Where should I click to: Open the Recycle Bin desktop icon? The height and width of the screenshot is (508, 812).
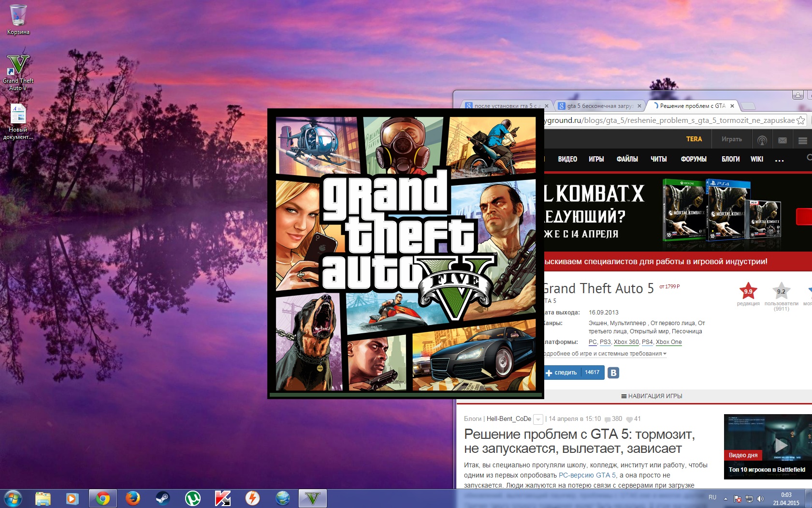18,19
